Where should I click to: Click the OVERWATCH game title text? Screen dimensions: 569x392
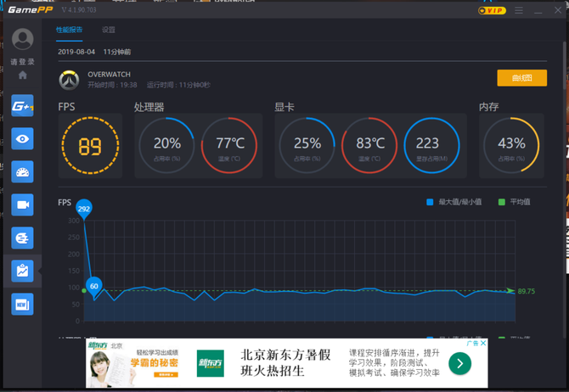pyautogui.click(x=109, y=75)
